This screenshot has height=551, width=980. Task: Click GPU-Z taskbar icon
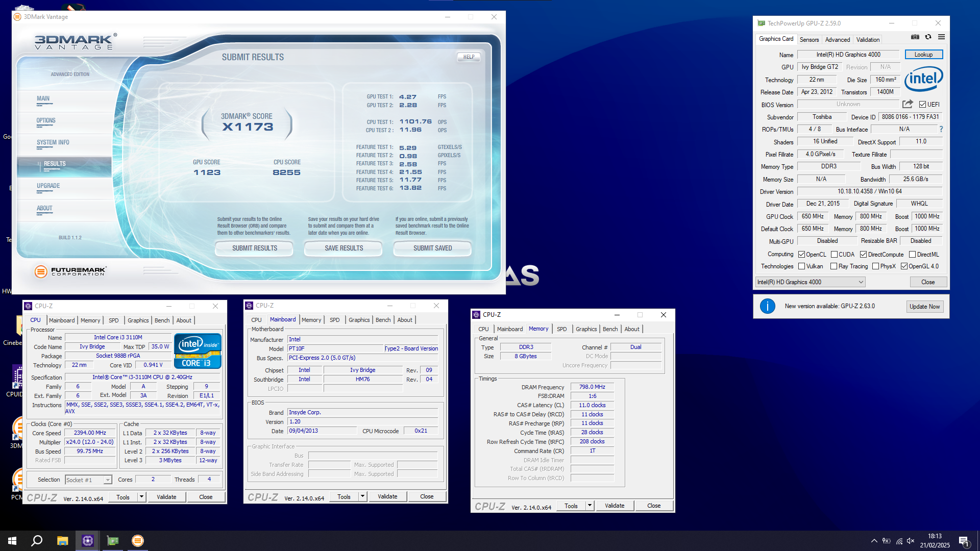tap(113, 541)
